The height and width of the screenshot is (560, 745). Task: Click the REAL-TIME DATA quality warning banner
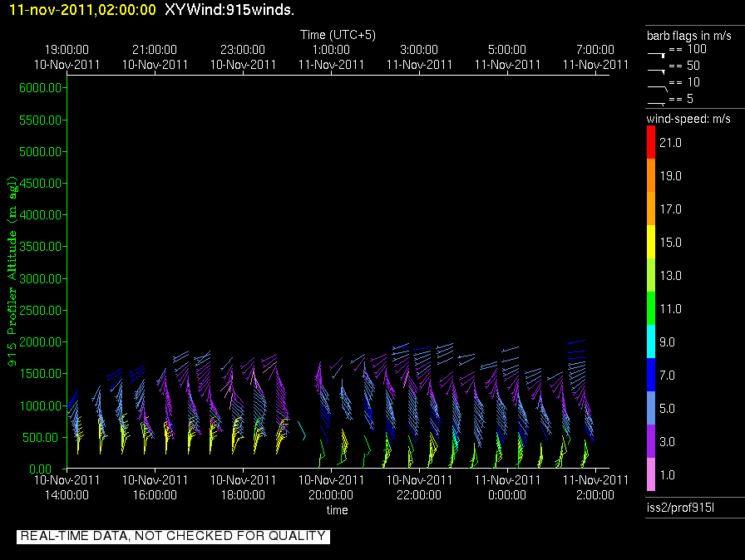[x=173, y=536]
